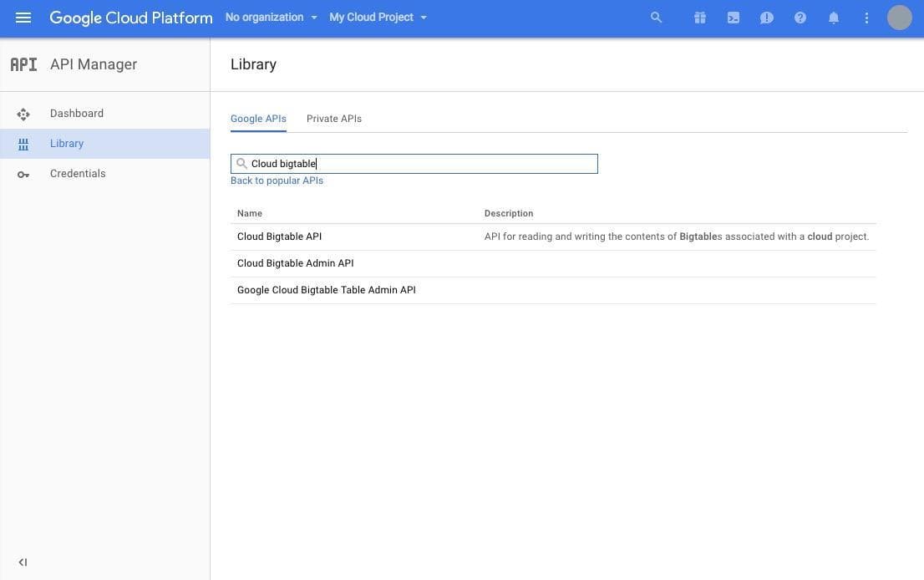The image size is (924, 580).
Task: Open the hamburger navigation menu
Action: pyautogui.click(x=23, y=18)
